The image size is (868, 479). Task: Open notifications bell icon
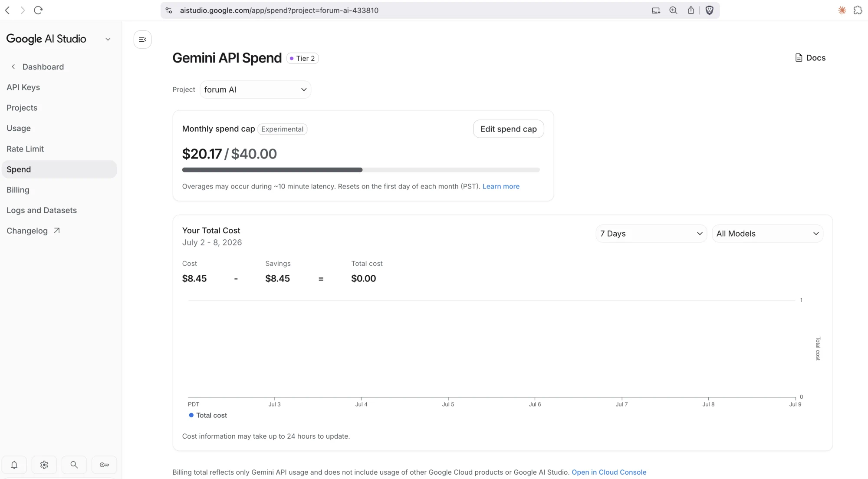point(14,465)
